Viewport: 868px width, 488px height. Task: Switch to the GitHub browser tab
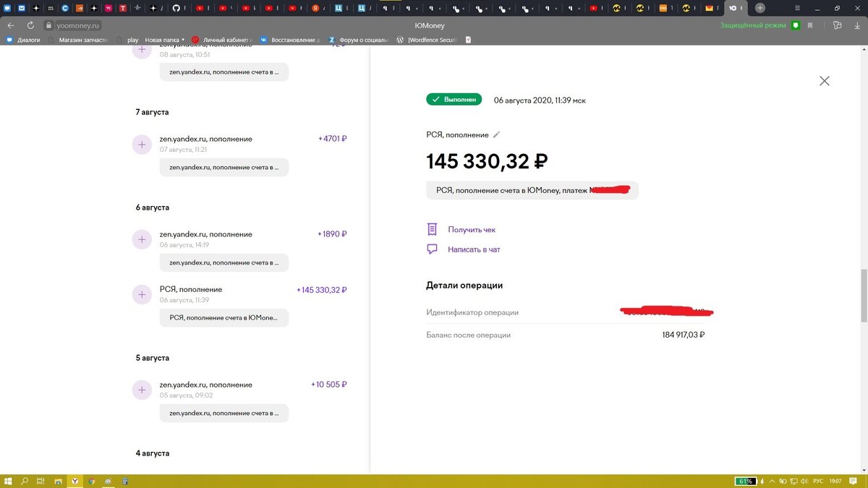[178, 8]
